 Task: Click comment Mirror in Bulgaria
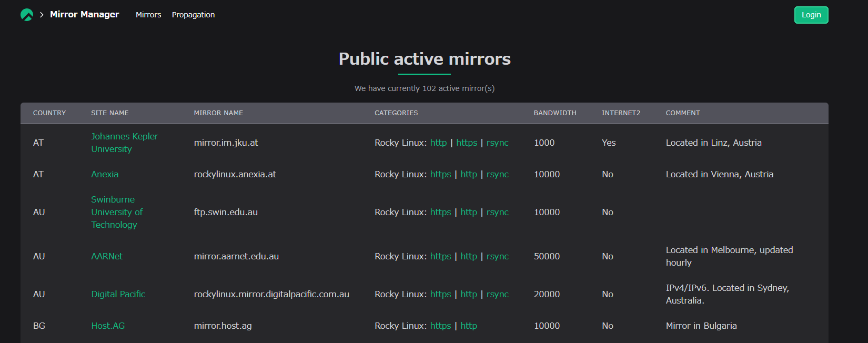pos(701,326)
